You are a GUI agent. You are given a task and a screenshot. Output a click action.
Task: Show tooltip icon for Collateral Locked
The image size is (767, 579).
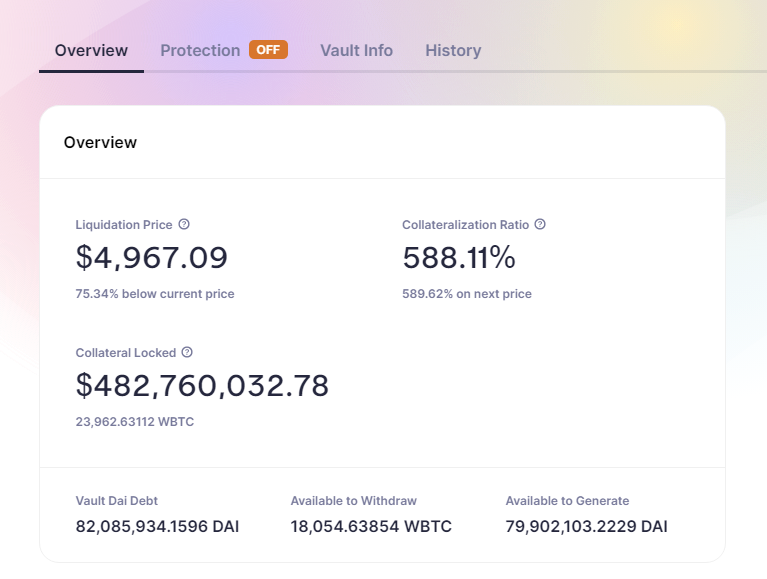pos(187,353)
